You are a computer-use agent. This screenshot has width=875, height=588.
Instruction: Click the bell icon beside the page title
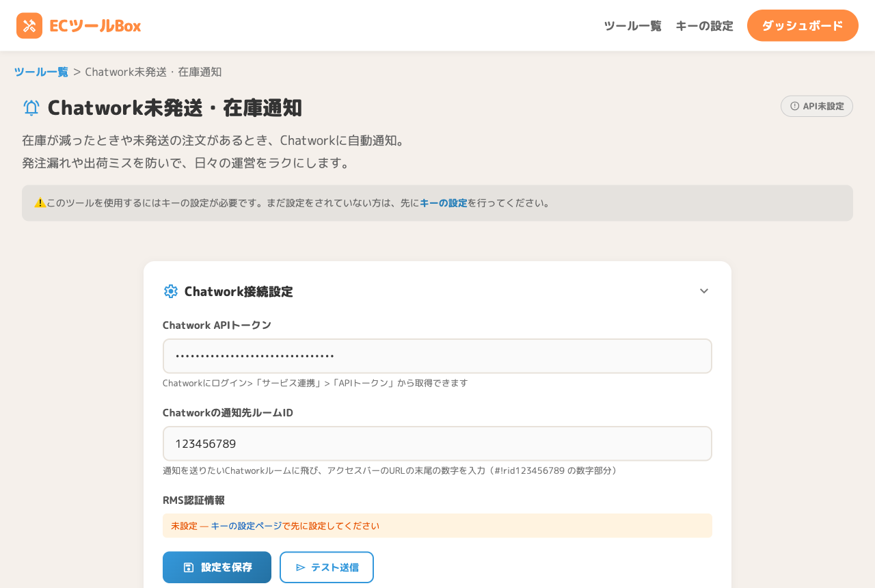(31, 107)
